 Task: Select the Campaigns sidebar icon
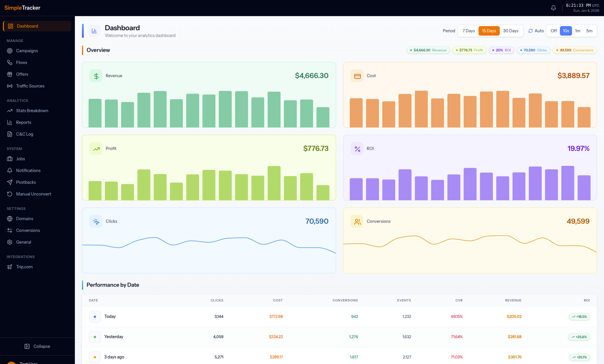pyautogui.click(x=10, y=50)
